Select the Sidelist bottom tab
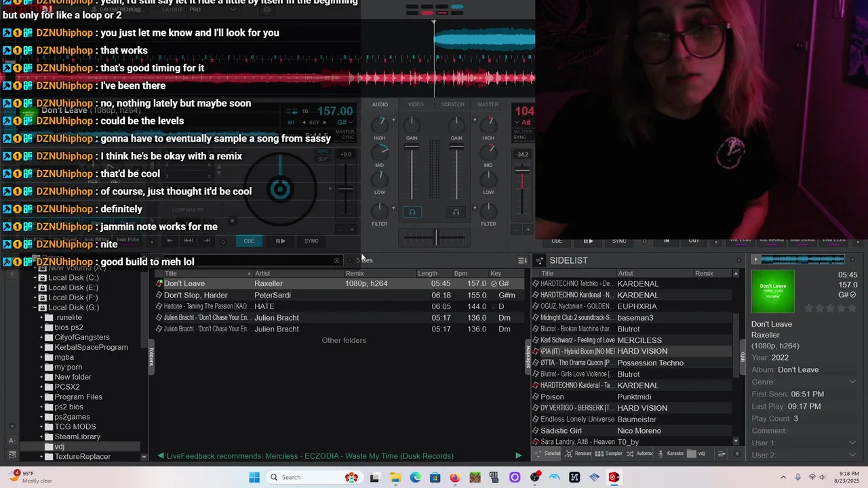Viewport: 868px width, 488px height. tap(548, 453)
